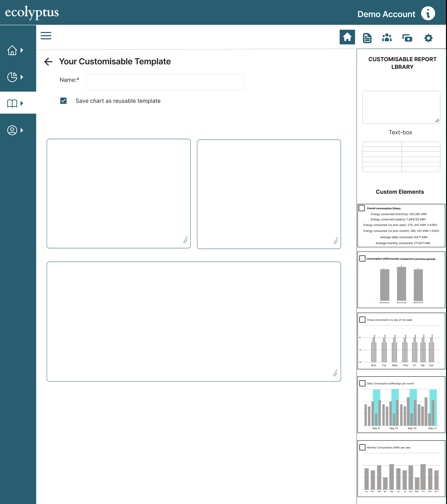Select the home icon in the left sidebar
This screenshot has height=504, width=447.
click(12, 50)
